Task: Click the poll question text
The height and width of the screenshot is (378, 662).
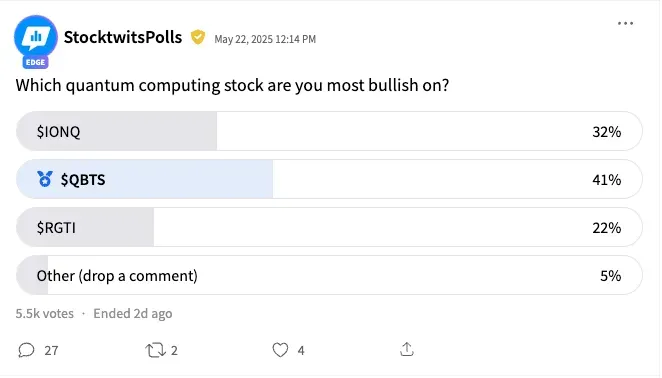Action: click(x=232, y=85)
